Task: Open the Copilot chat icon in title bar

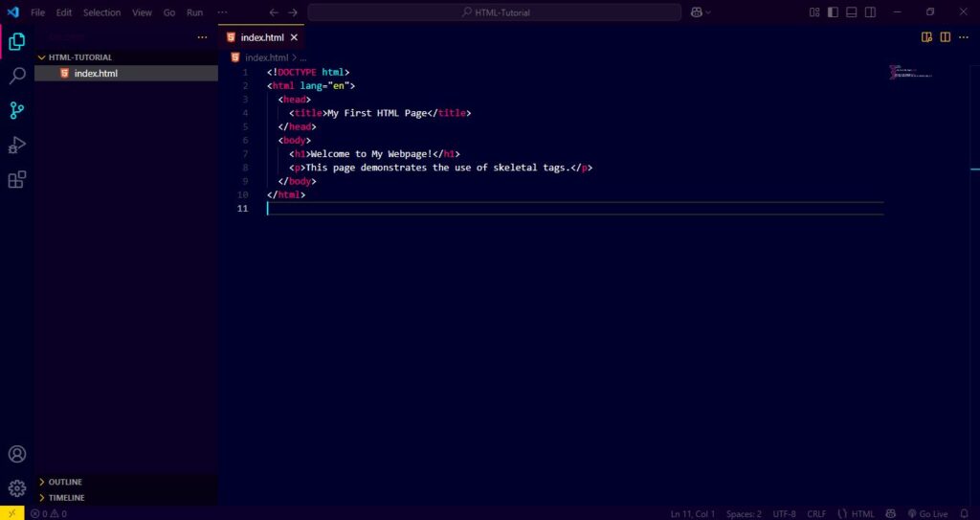Action: 697,12
